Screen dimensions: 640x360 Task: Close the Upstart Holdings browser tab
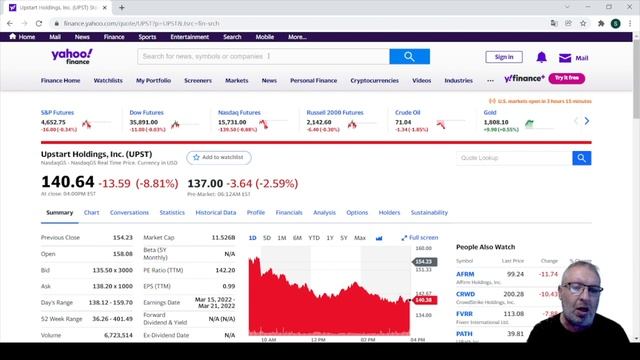click(105, 7)
